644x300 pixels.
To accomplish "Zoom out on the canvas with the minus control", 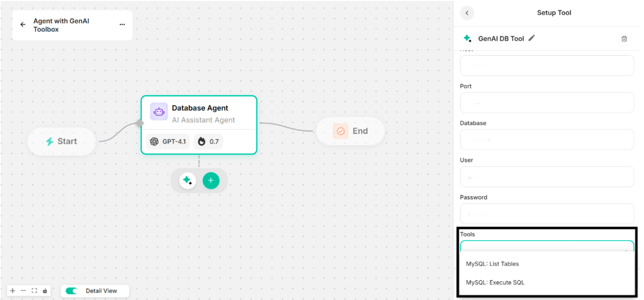I will (x=23, y=291).
